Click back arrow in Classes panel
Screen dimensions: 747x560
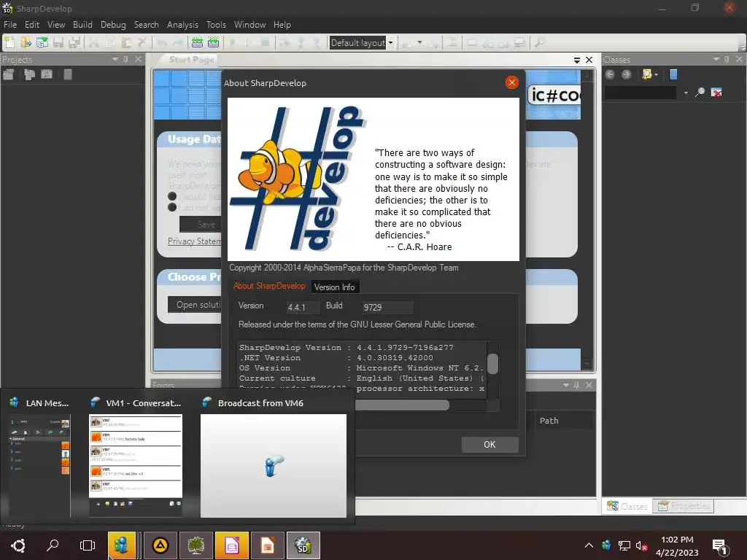pos(610,74)
